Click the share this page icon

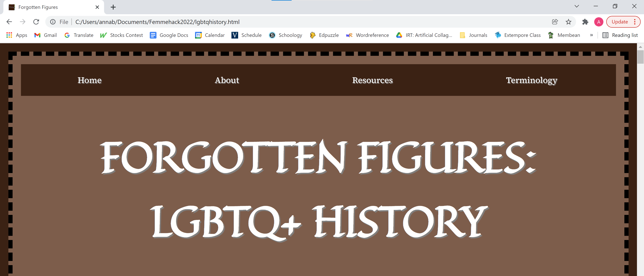coord(555,22)
